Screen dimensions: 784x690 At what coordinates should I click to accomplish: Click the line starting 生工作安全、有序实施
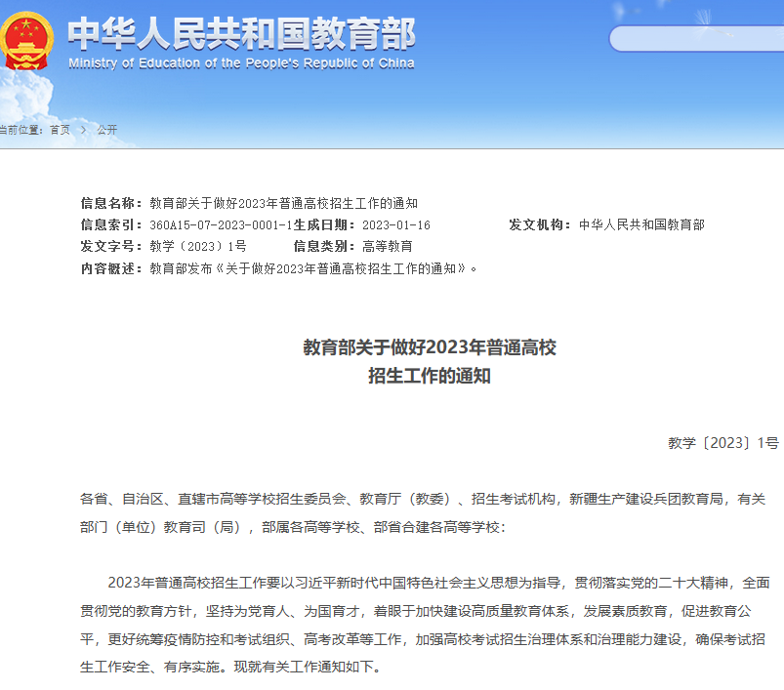tap(230, 667)
